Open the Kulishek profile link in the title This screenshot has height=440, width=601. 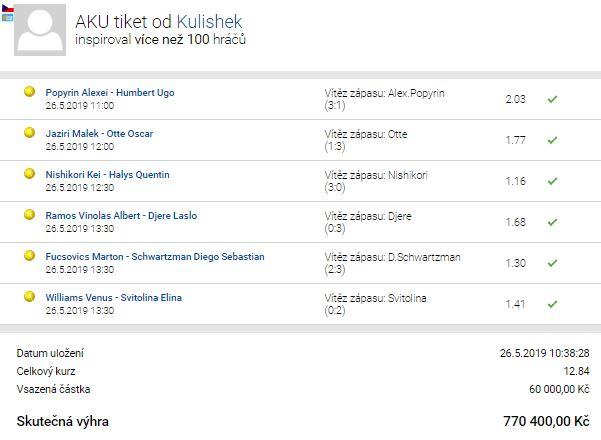pyautogui.click(x=209, y=22)
